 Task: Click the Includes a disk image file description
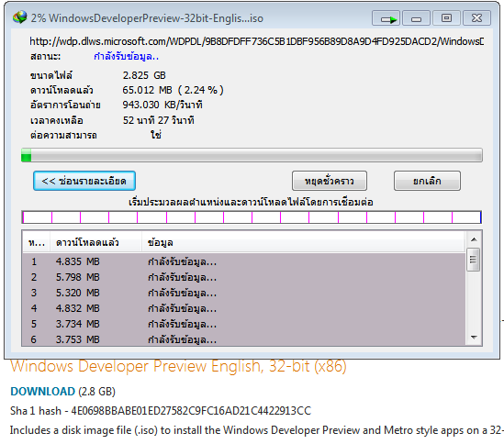256,430
